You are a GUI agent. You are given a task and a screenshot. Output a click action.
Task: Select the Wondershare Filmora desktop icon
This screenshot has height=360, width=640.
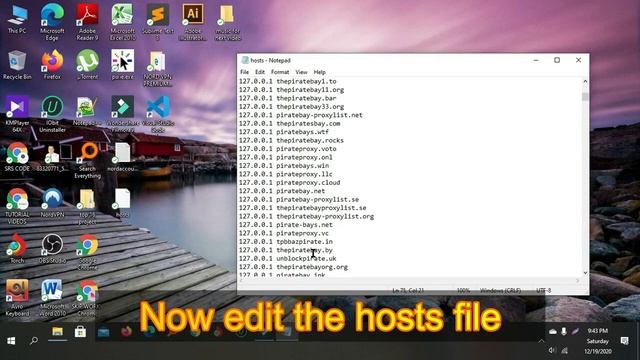122,114
